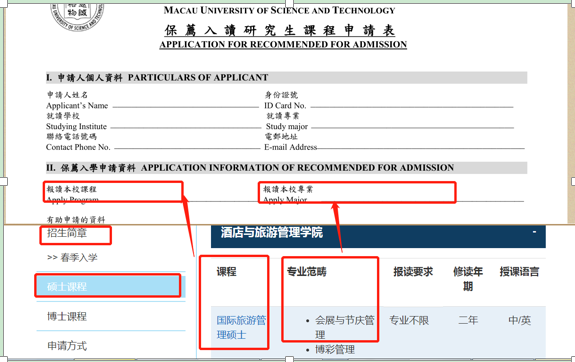
Task: Collapse the 酒店与旅游管理学院 section minus icon
Action: (534, 232)
